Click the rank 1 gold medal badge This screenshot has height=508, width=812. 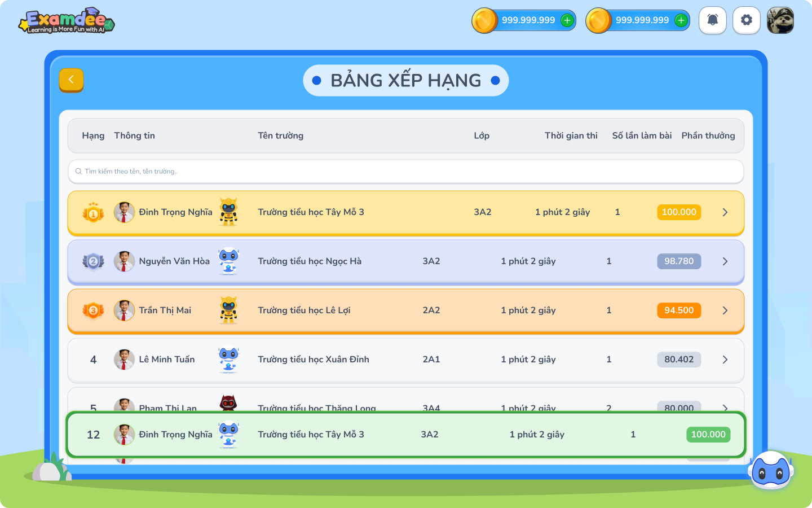point(94,213)
